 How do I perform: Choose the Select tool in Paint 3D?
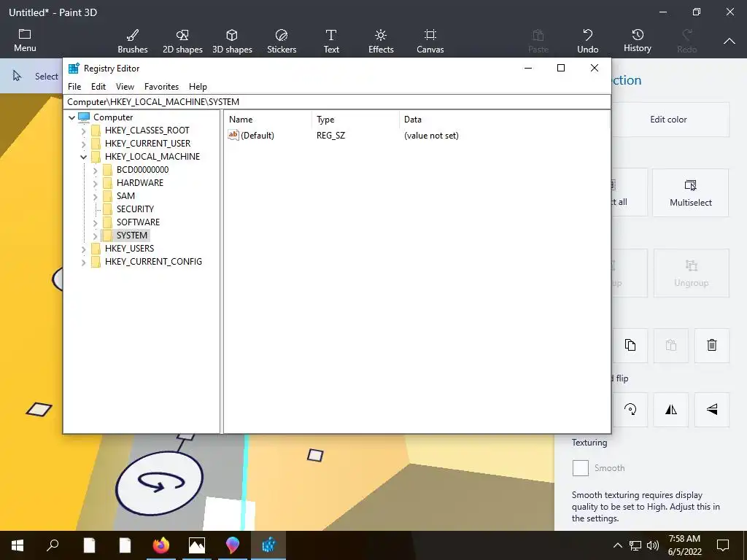click(36, 76)
